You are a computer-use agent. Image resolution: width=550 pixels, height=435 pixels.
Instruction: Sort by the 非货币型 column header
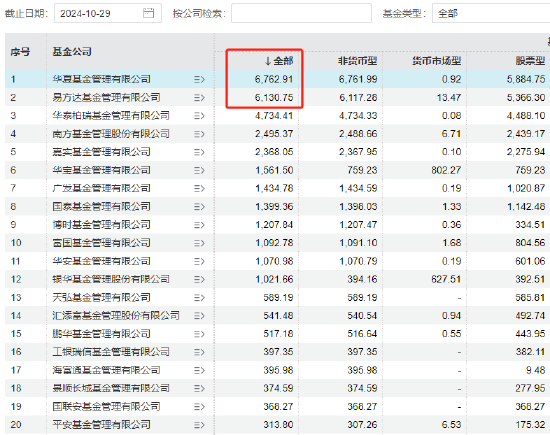357,61
